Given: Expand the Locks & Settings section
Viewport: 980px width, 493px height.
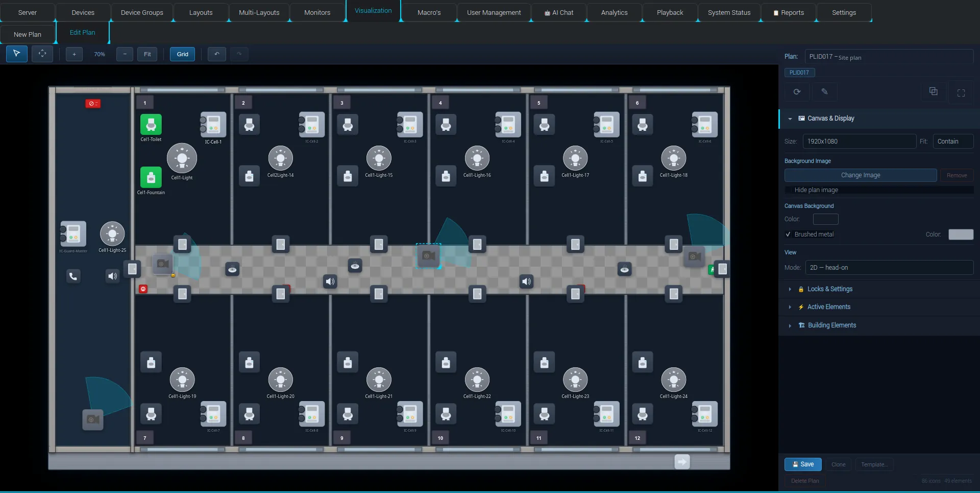Looking at the screenshot, I should point(879,289).
